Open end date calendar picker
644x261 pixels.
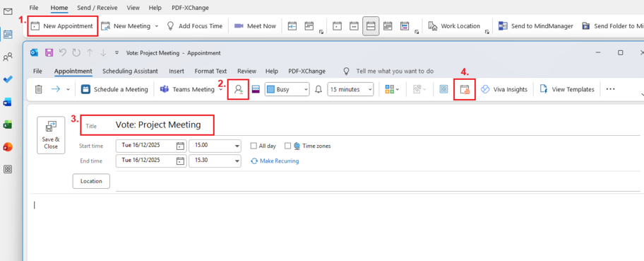coord(180,161)
